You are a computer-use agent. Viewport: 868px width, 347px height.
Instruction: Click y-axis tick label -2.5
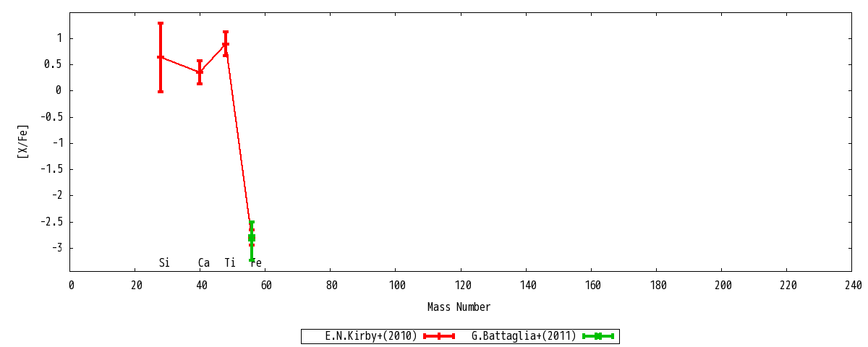52,222
